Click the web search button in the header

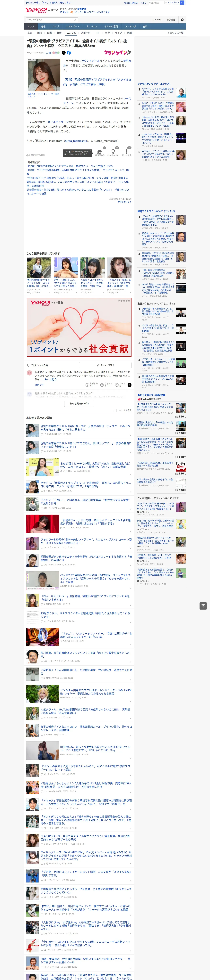(x=182, y=3)
